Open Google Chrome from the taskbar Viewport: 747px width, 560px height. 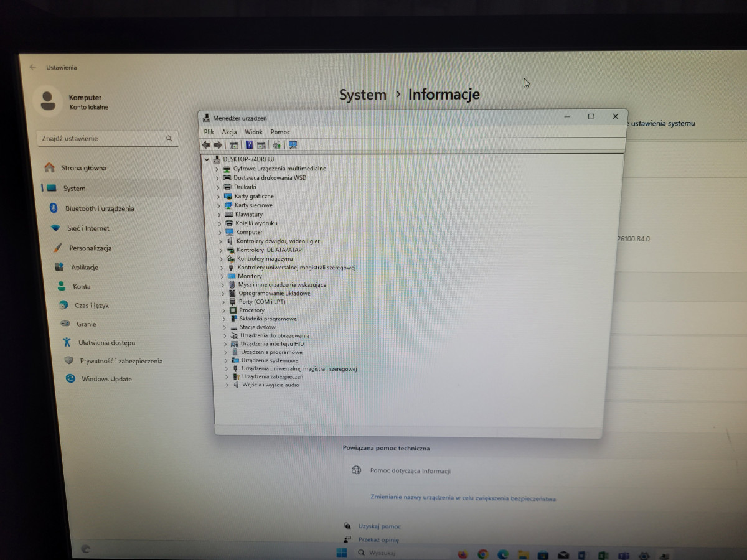pos(483,554)
